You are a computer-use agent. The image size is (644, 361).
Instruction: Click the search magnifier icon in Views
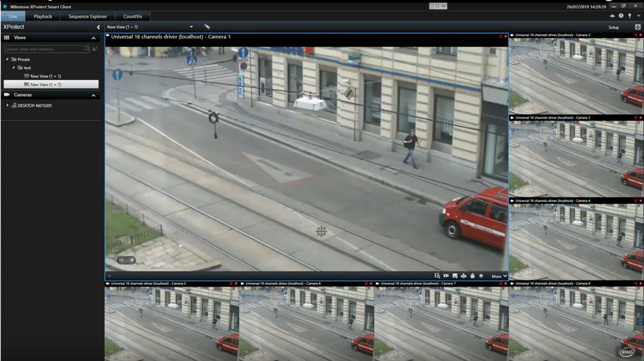(x=87, y=49)
